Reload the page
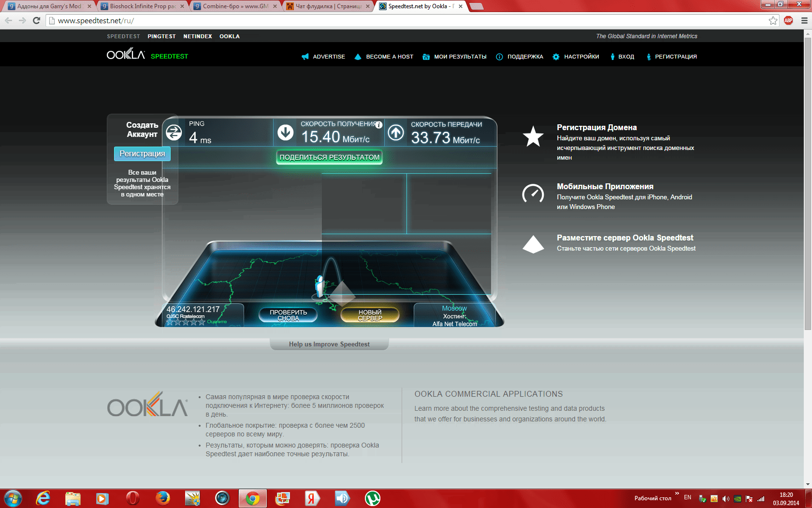The image size is (812, 508). [x=36, y=20]
